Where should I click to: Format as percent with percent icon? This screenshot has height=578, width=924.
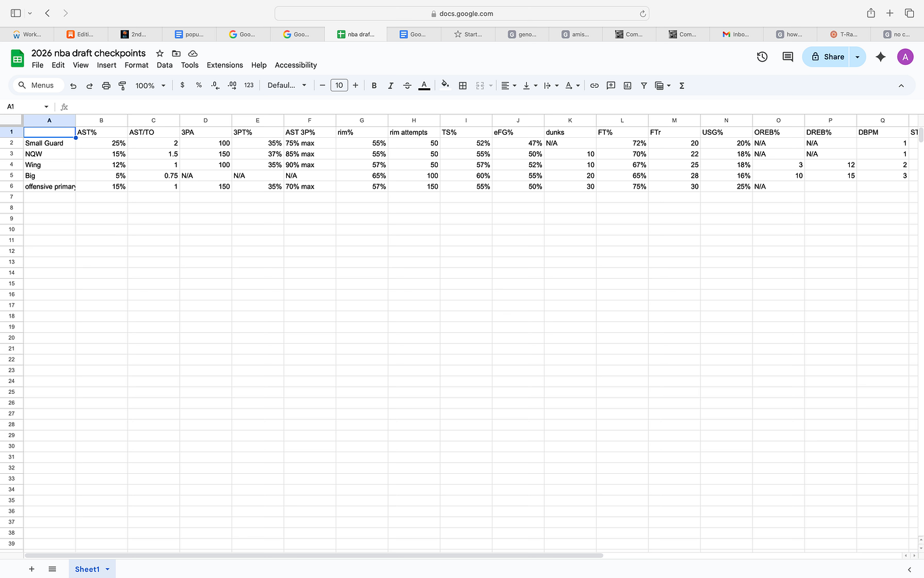tap(199, 85)
